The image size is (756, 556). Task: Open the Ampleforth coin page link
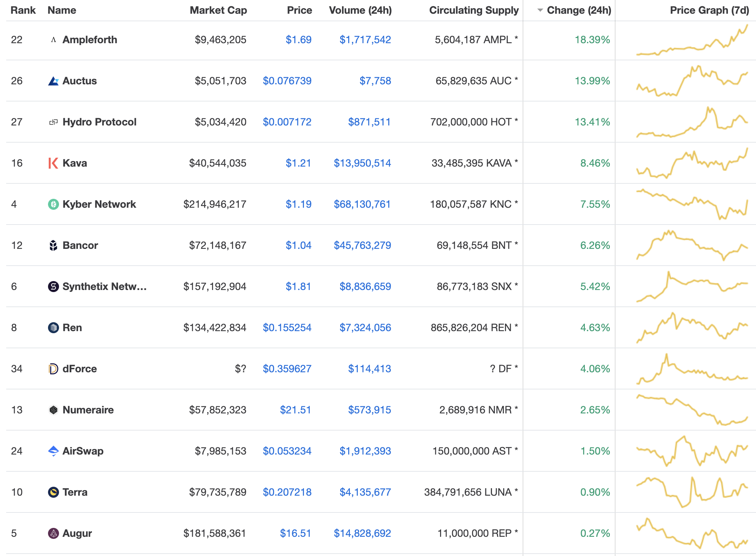90,40
